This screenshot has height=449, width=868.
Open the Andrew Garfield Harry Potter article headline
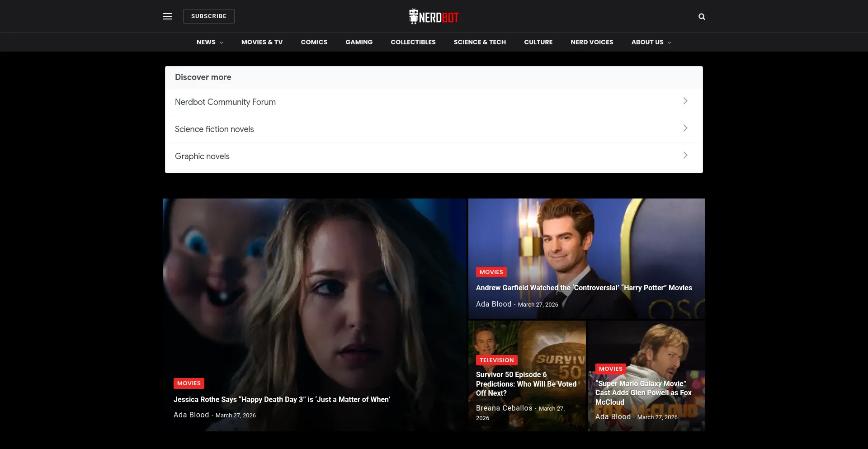(584, 288)
